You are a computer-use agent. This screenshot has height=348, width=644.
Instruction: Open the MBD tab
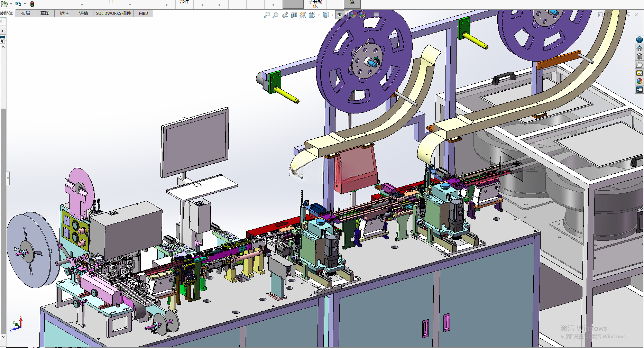pos(144,13)
